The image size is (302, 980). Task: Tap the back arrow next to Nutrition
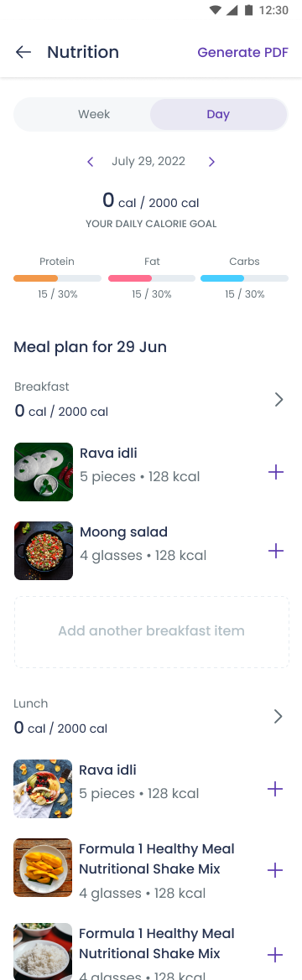(23, 52)
